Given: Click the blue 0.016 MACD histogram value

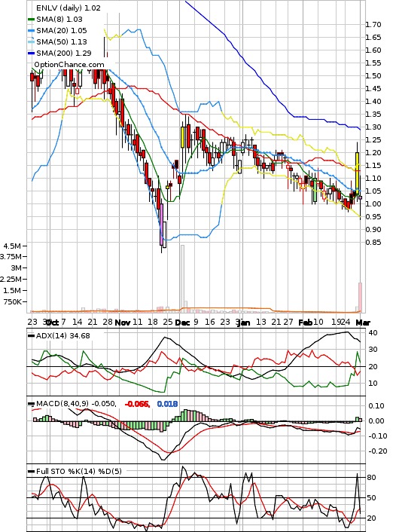Looking at the screenshot, I should point(167,404).
